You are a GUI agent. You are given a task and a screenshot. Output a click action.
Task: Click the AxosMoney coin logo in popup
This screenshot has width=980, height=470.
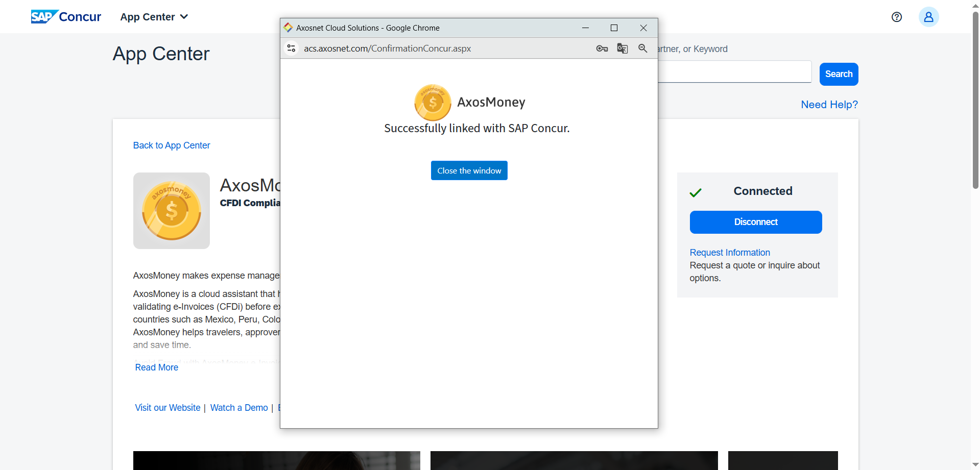(x=433, y=103)
